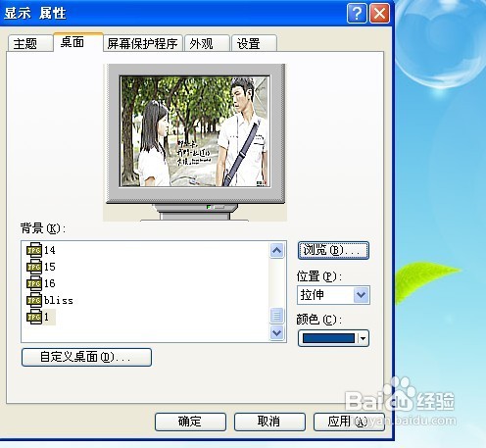Open the 设置 tab
486x448 pixels.
coord(254,43)
